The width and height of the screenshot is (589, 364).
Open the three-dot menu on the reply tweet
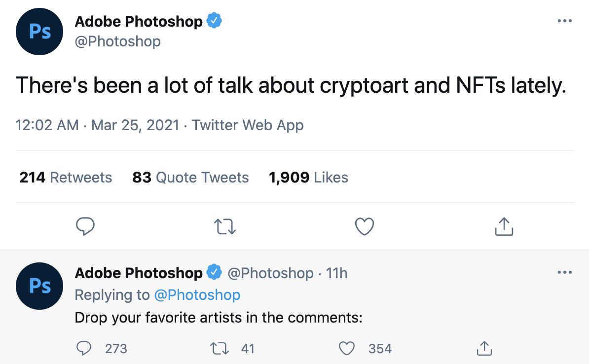point(564,272)
